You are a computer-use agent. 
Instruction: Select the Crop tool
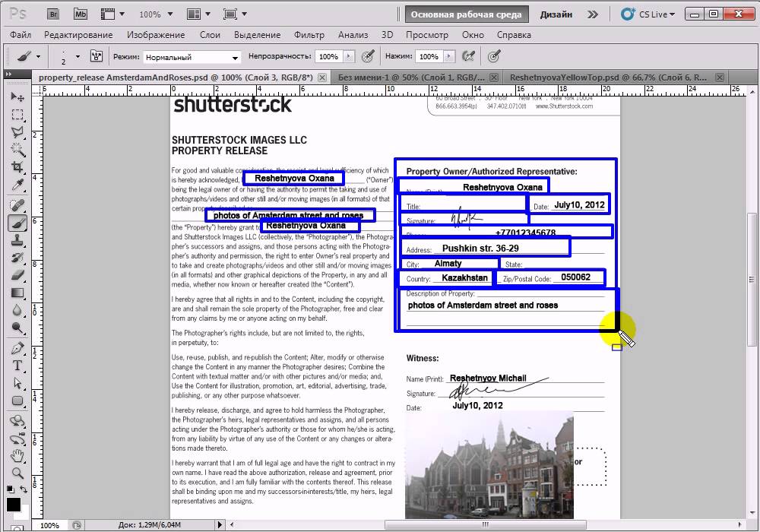[17, 167]
